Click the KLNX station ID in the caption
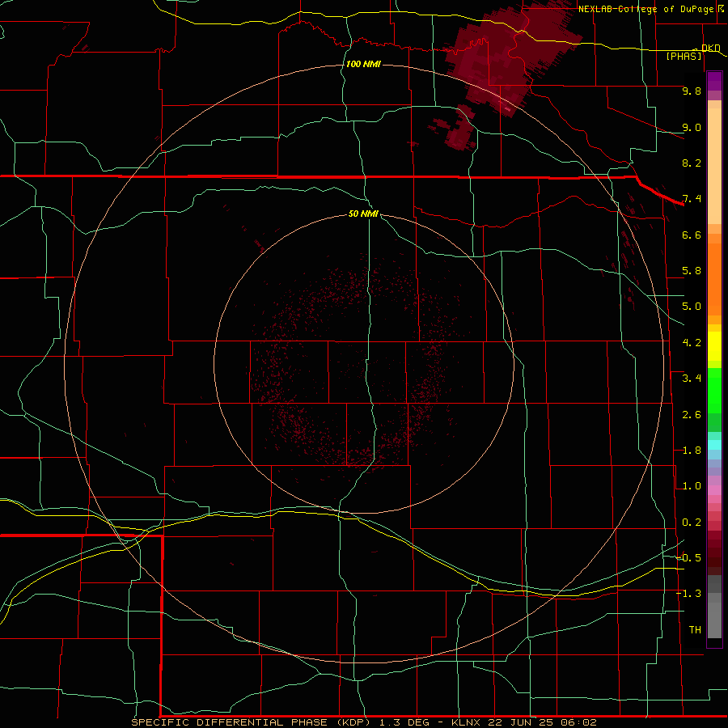This screenshot has height=728, width=728. tap(467, 722)
